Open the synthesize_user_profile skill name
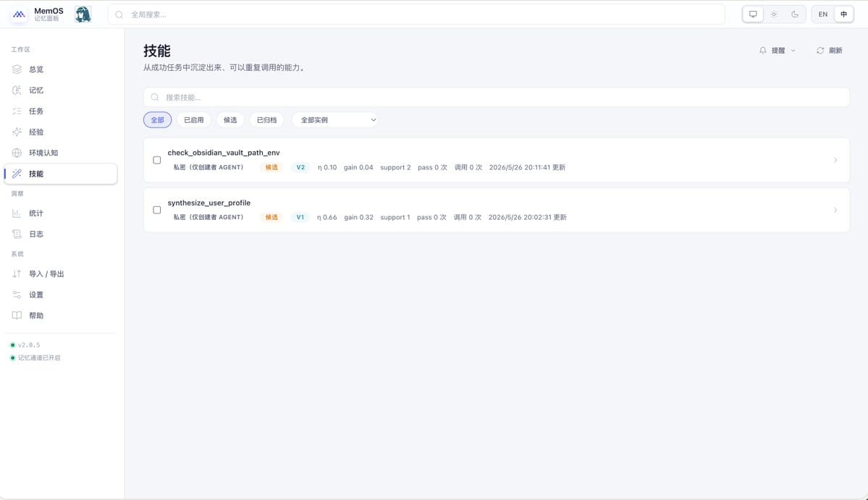 click(x=209, y=203)
